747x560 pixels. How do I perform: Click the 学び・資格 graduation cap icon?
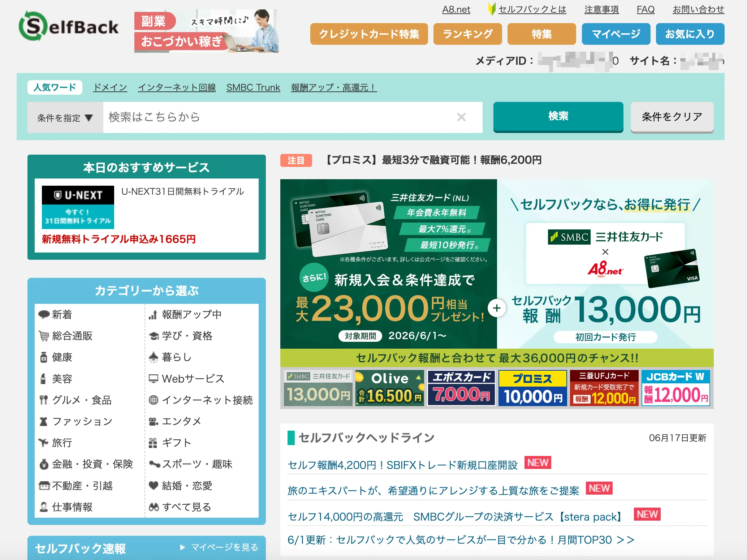[x=154, y=336]
